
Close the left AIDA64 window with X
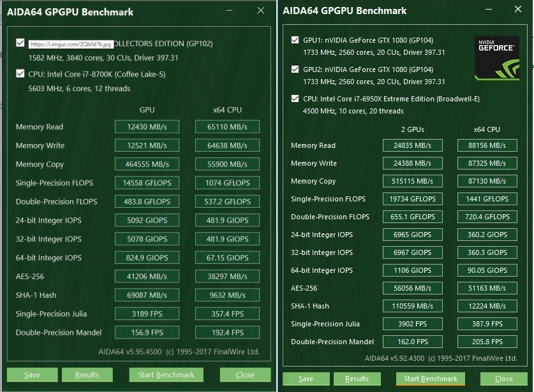(x=261, y=11)
